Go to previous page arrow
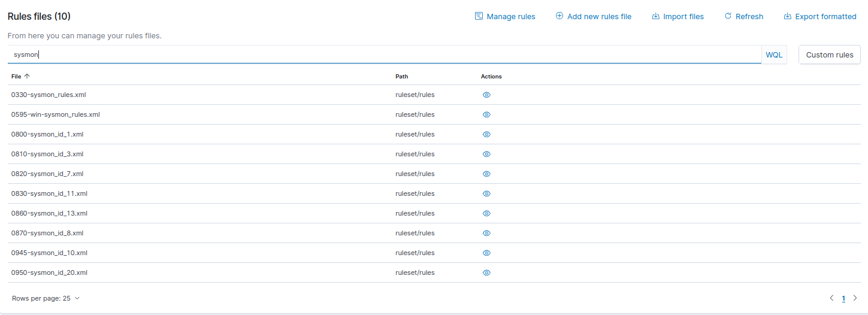Image resolution: width=868 pixels, height=315 pixels. pos(831,298)
